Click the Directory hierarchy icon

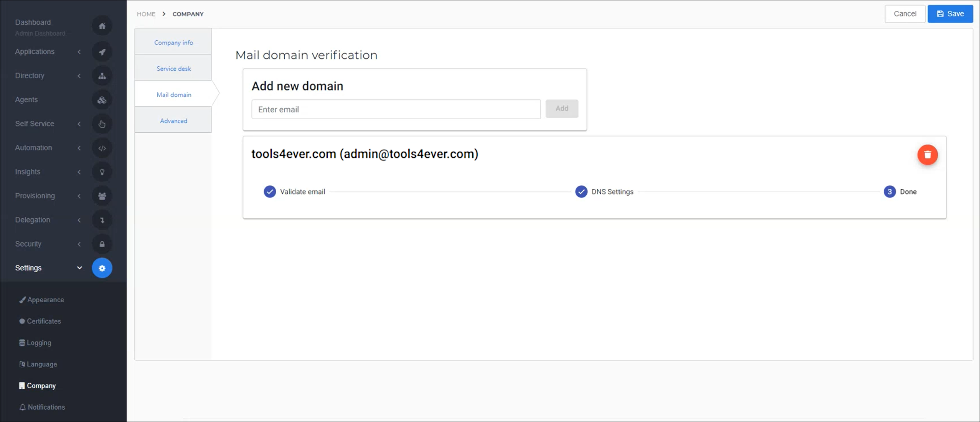[102, 76]
